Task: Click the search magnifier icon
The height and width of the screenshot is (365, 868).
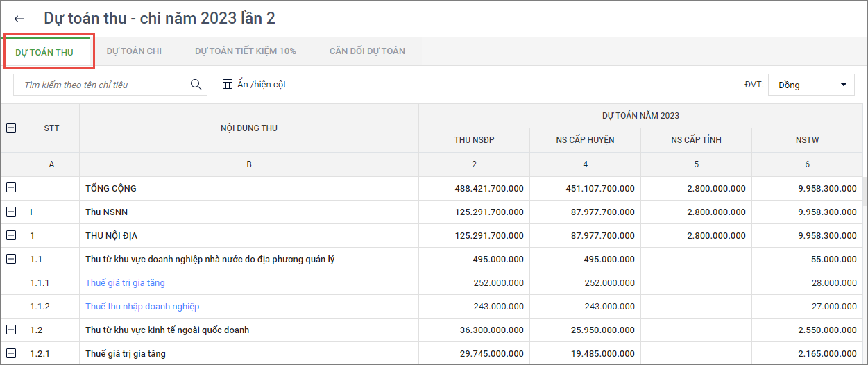Action: (196, 85)
